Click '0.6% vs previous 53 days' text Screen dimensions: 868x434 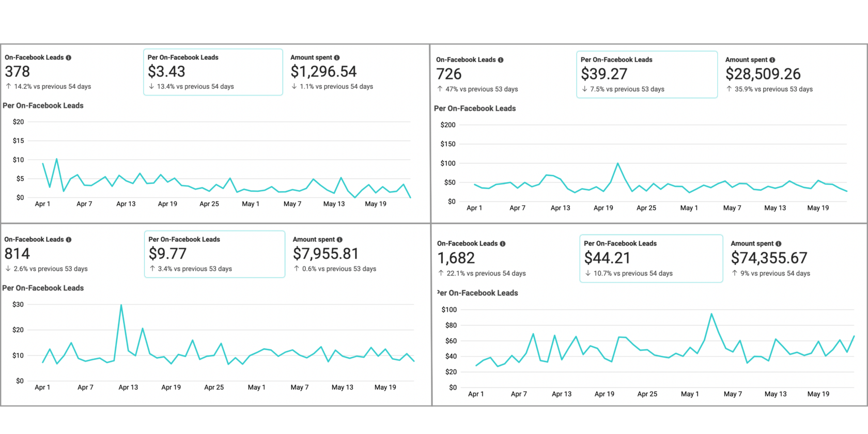point(339,269)
